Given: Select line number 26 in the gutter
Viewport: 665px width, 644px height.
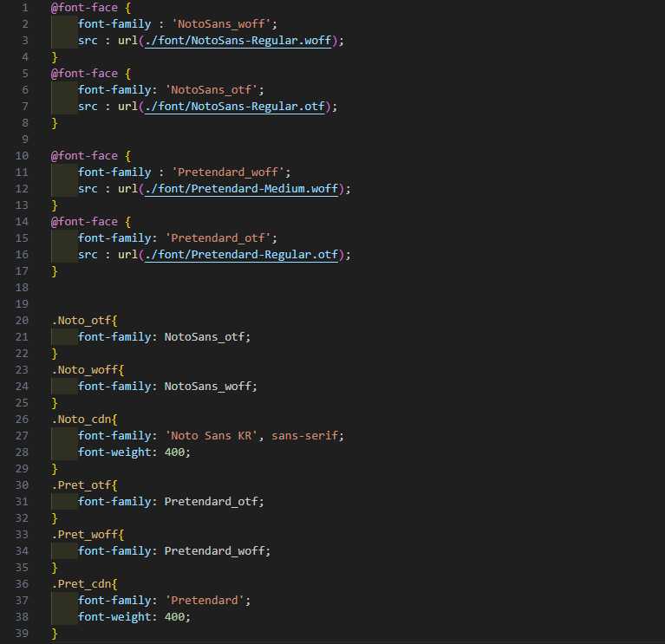Looking at the screenshot, I should coord(22,420).
